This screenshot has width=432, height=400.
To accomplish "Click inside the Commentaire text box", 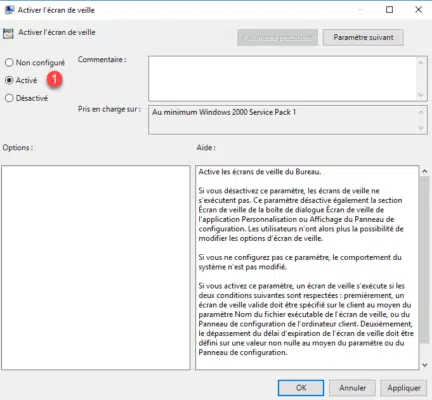I will pyautogui.click(x=283, y=79).
